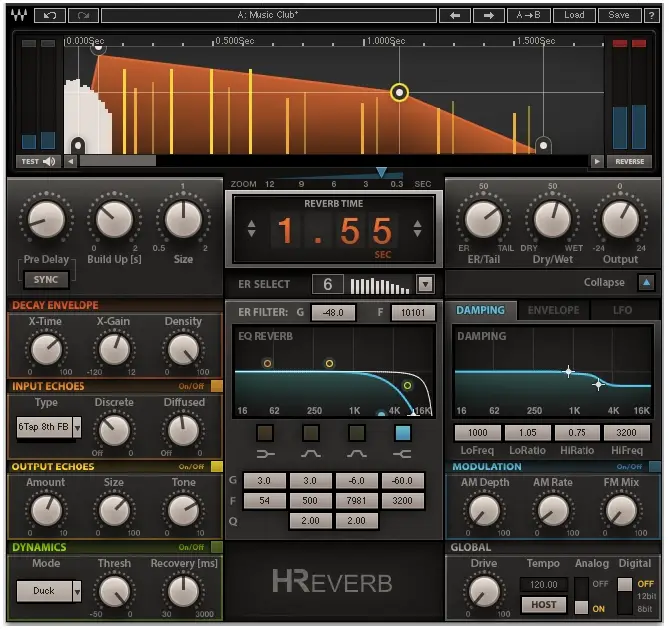669x630 pixels.
Task: Open the ER Select dropdown arrow
Action: (425, 284)
